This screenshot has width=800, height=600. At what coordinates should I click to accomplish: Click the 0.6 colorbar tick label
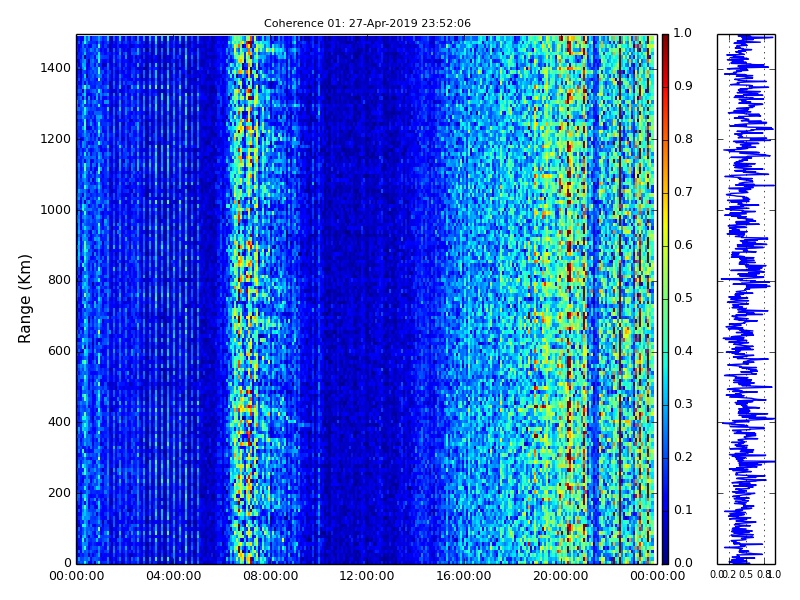coord(683,245)
